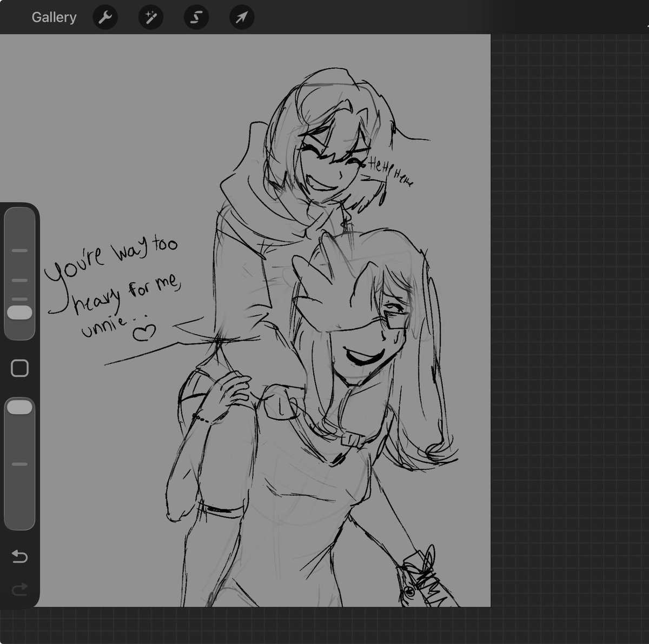
Task: Redo the last undone action
Action: coord(19,589)
